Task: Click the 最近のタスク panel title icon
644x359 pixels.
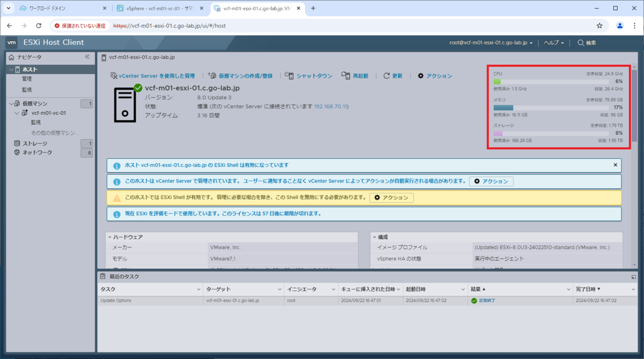Action: (x=103, y=276)
